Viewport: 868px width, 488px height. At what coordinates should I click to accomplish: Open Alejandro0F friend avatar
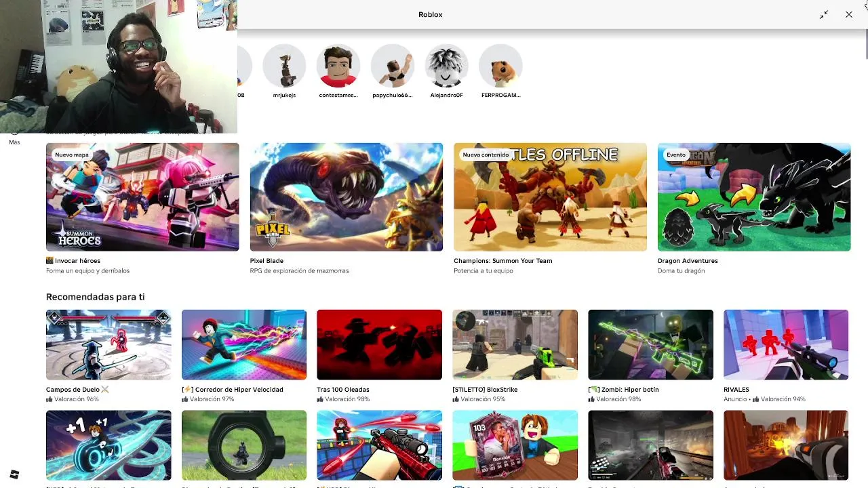(446, 66)
